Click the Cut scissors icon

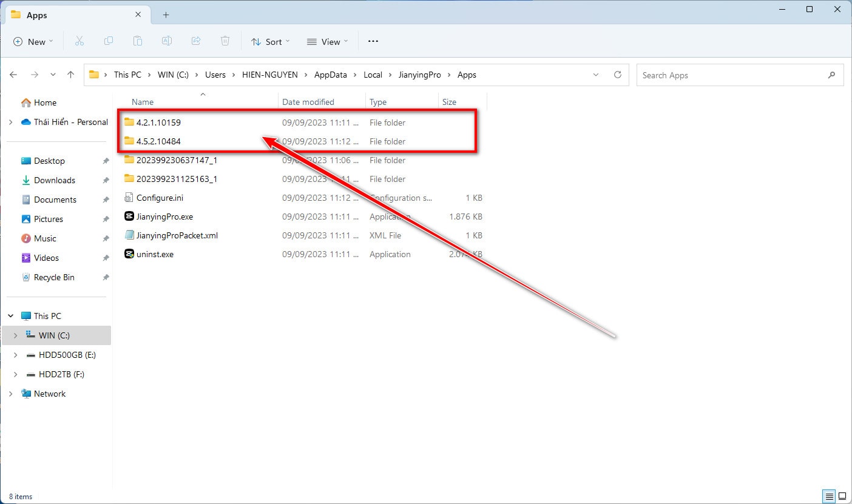tap(79, 41)
